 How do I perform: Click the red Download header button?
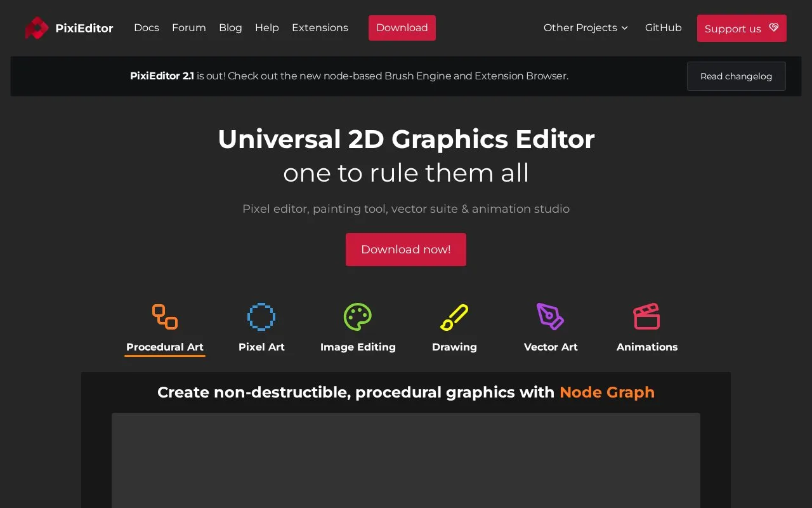coord(402,28)
